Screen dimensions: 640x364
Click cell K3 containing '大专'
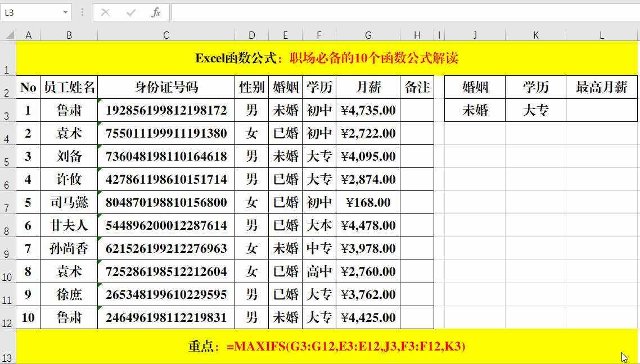tap(535, 110)
